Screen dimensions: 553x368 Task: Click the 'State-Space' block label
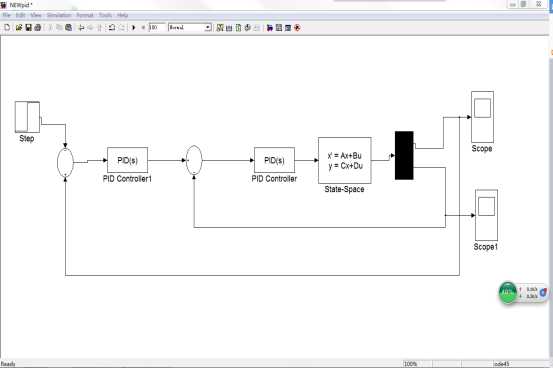(344, 189)
